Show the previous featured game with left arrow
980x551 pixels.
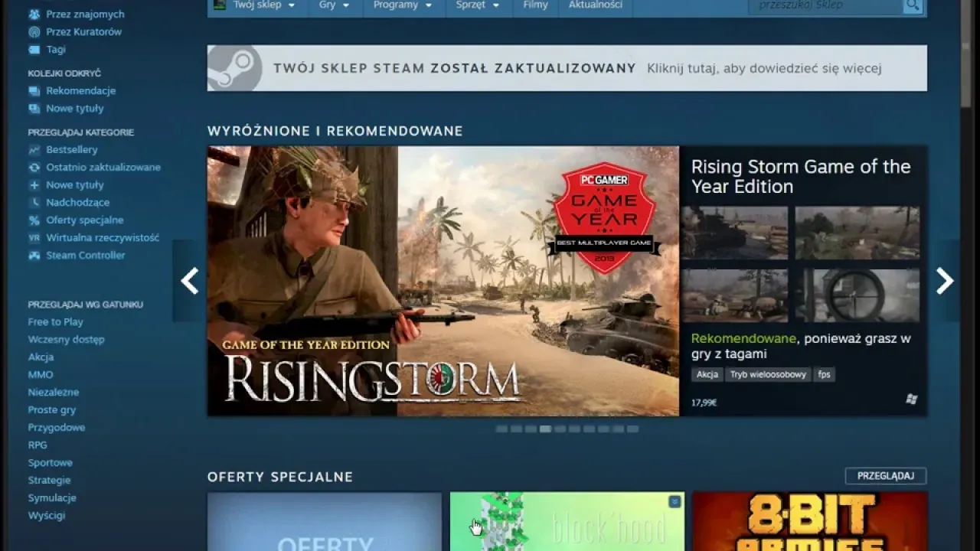[189, 281]
